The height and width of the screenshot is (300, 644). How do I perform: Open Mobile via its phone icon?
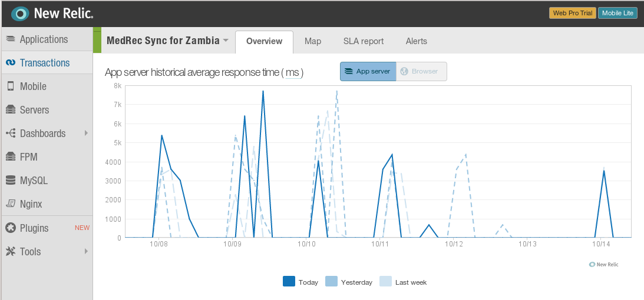11,86
